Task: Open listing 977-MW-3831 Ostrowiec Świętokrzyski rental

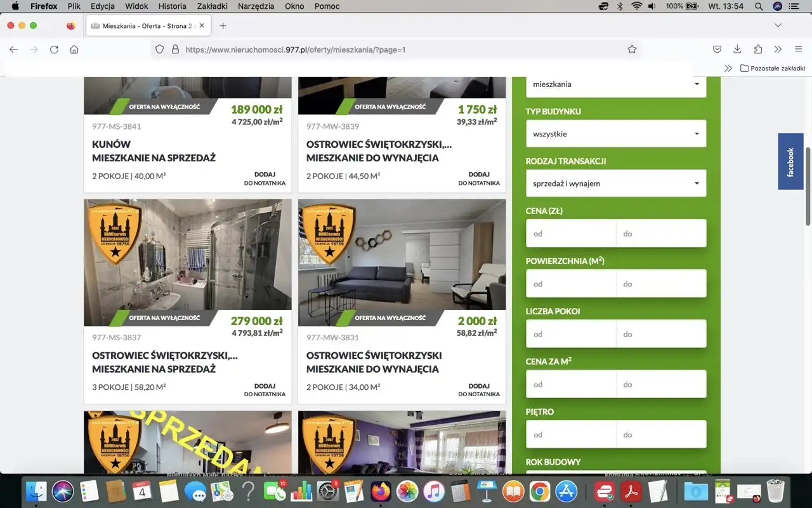Action: 374,362
